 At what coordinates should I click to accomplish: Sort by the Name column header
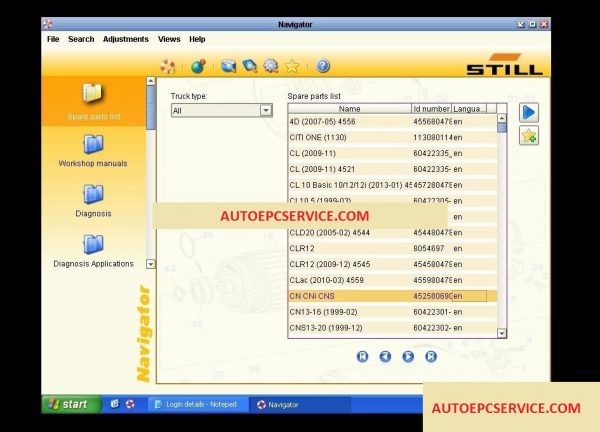[x=349, y=109]
